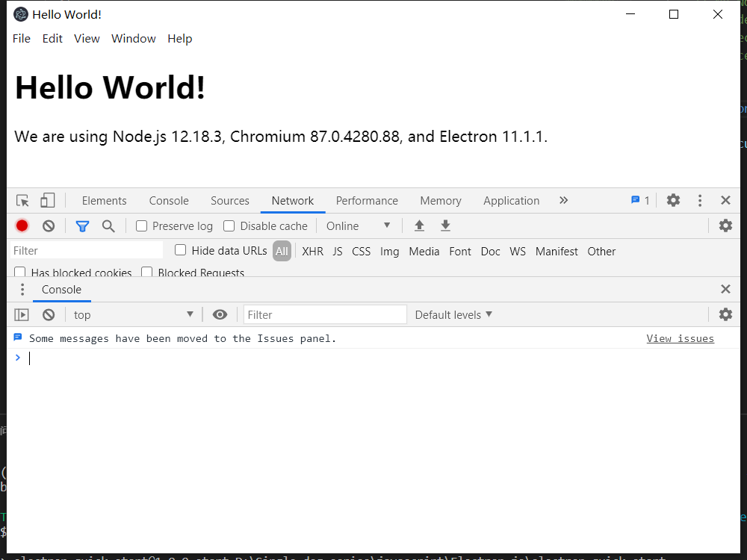
Task: Open the Default levels dropdown
Action: tap(453, 315)
